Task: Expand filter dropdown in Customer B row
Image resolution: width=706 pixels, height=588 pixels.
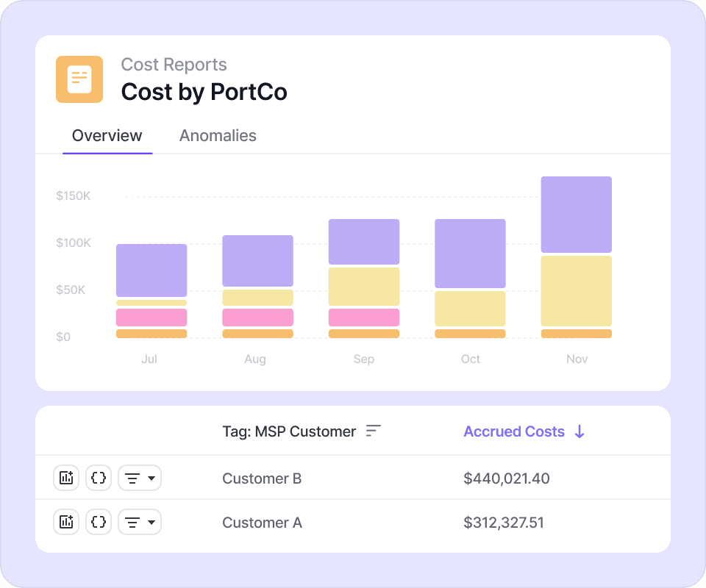Action: tap(140, 478)
